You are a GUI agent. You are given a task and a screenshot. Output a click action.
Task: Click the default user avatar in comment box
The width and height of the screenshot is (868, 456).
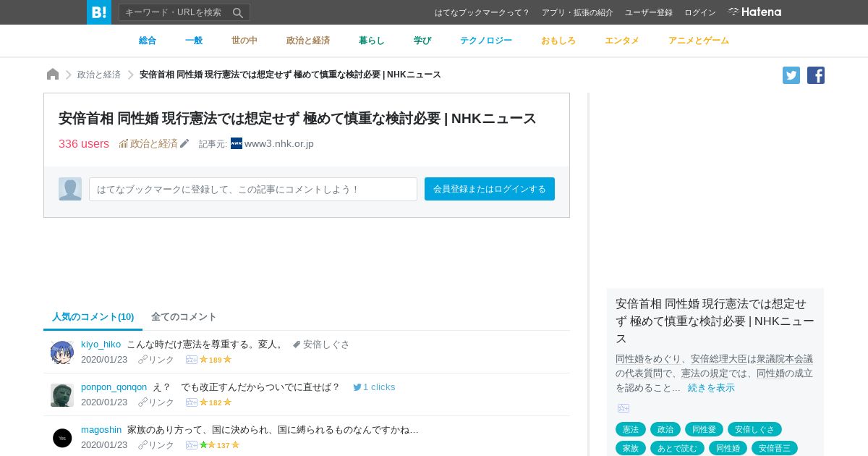(70, 189)
